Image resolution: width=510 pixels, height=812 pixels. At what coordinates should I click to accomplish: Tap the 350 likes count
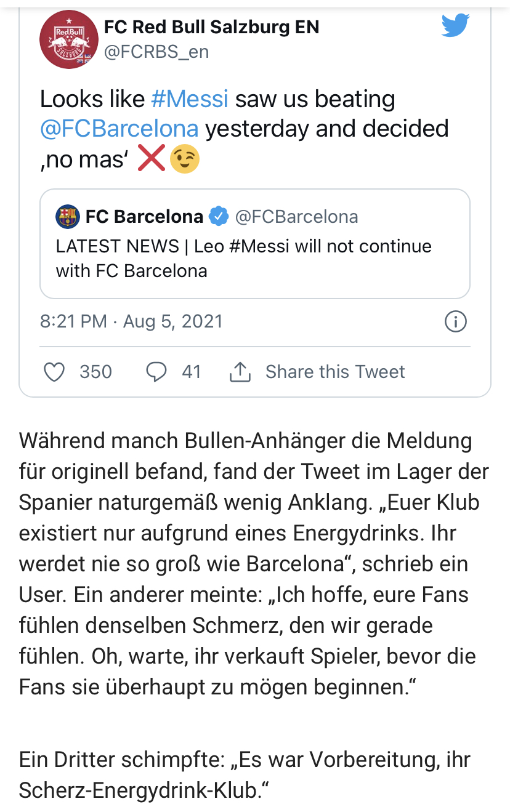pyautogui.click(x=95, y=372)
